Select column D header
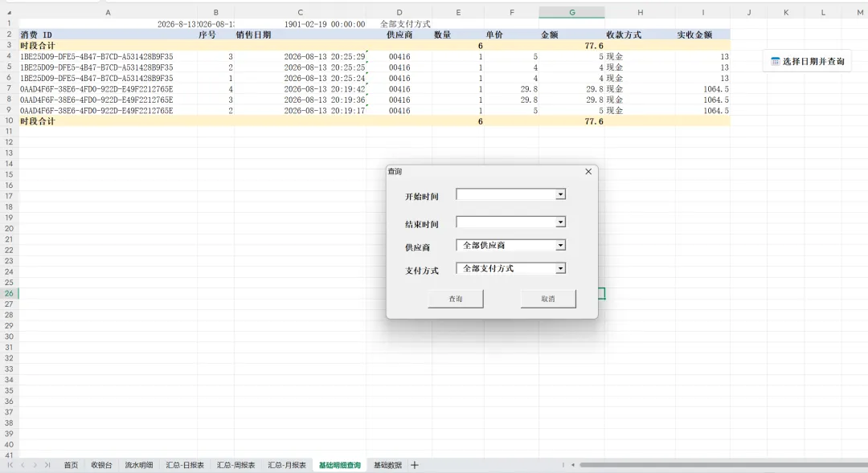This screenshot has height=473, width=868. (399, 12)
